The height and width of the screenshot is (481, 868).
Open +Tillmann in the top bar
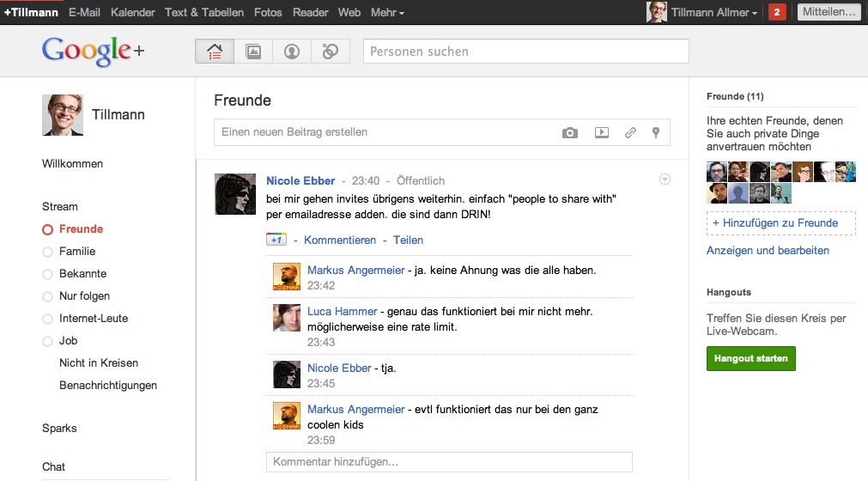31,12
